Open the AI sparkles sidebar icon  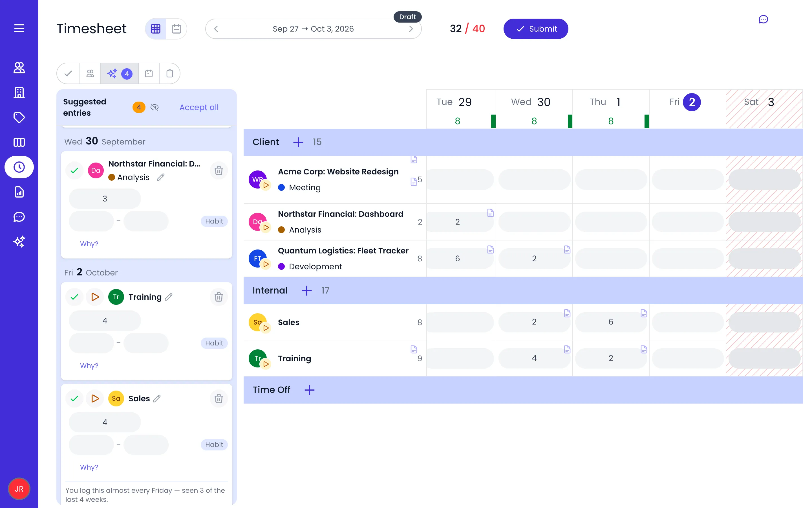19,242
